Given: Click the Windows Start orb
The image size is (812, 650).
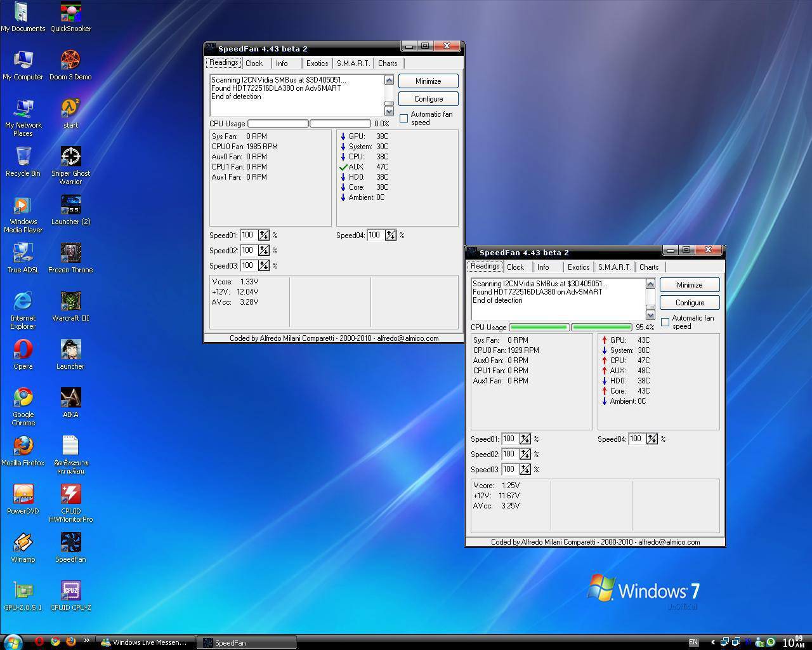Looking at the screenshot, I should [x=13, y=642].
